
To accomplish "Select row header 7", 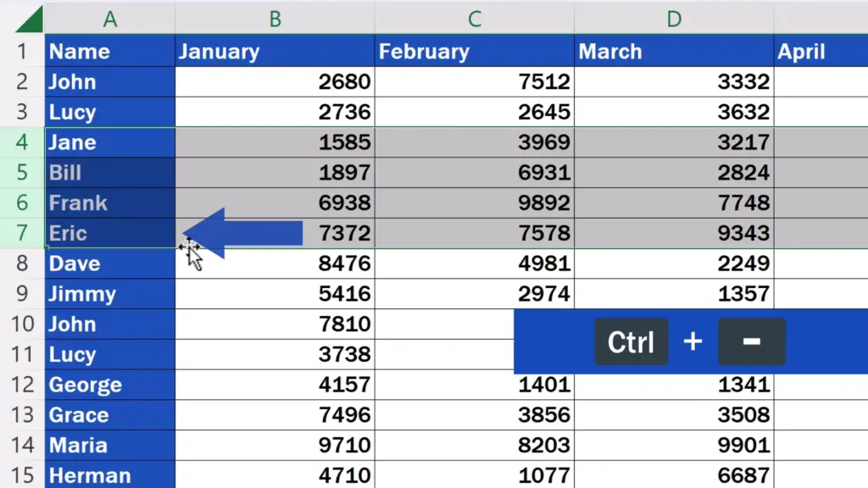I will pos(23,233).
